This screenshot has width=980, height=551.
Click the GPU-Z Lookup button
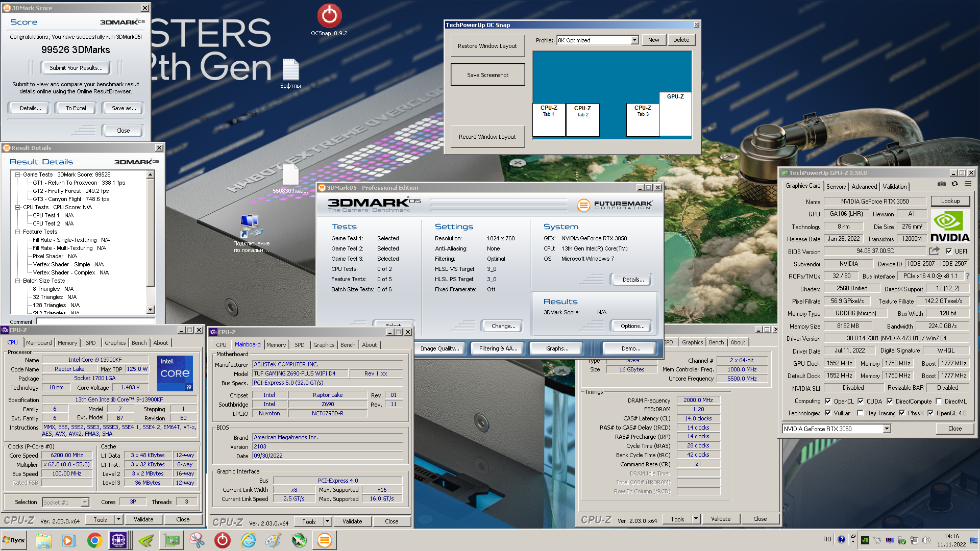click(x=950, y=201)
